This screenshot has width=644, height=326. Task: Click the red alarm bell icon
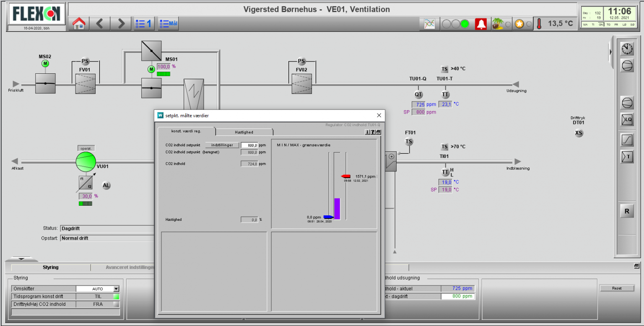click(481, 24)
